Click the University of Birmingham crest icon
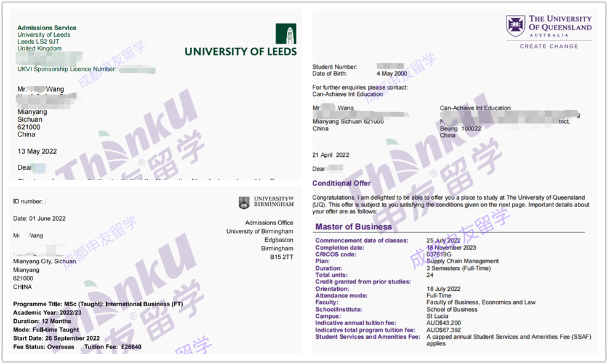 (x=244, y=202)
